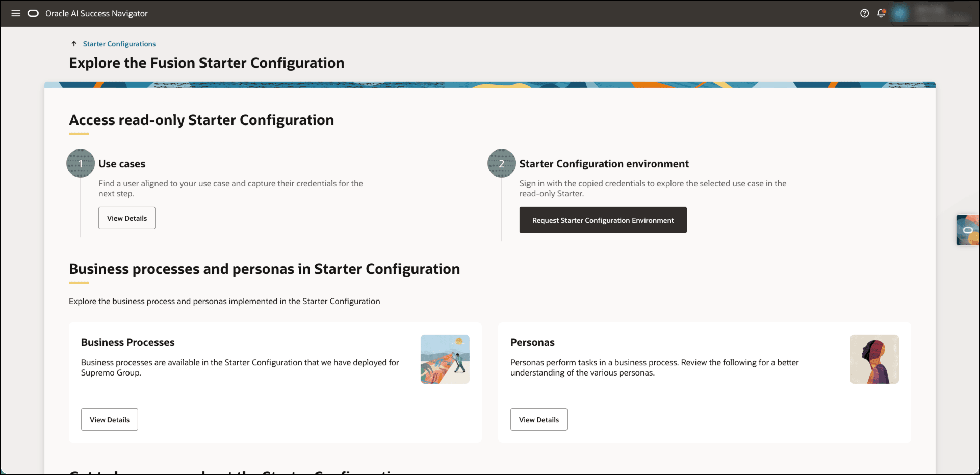Image resolution: width=980 pixels, height=475 pixels.
Task: Go back via Starter Configurations link
Action: pyautogui.click(x=119, y=44)
